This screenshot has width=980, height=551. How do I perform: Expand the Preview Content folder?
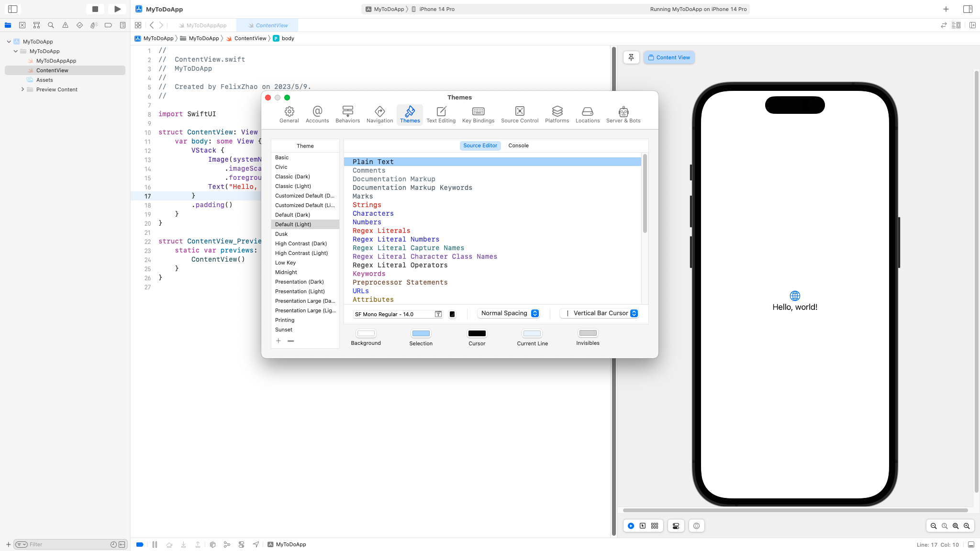coord(22,89)
